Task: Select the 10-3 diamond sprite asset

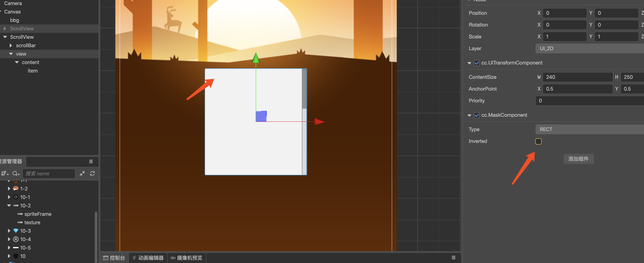Action: [25, 231]
